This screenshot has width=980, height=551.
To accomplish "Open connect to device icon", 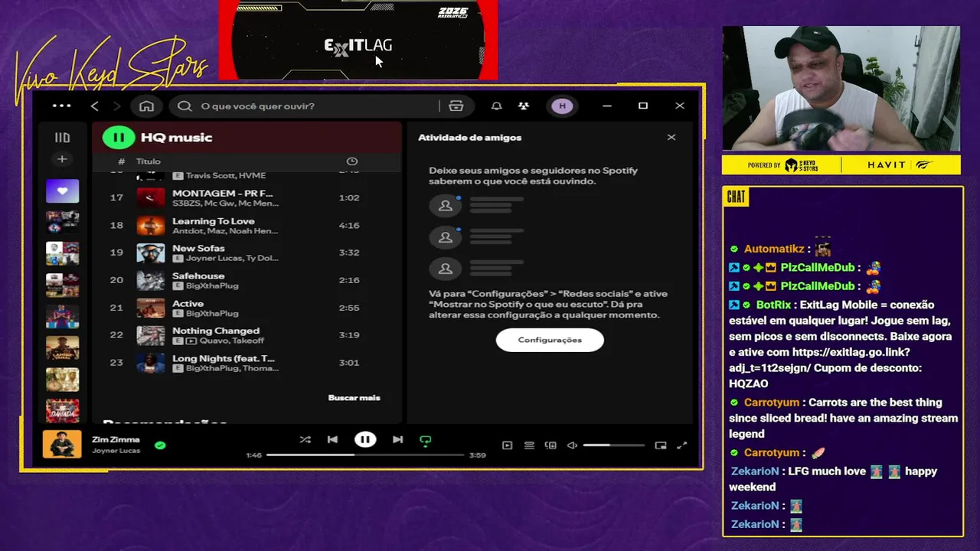I will 550,445.
